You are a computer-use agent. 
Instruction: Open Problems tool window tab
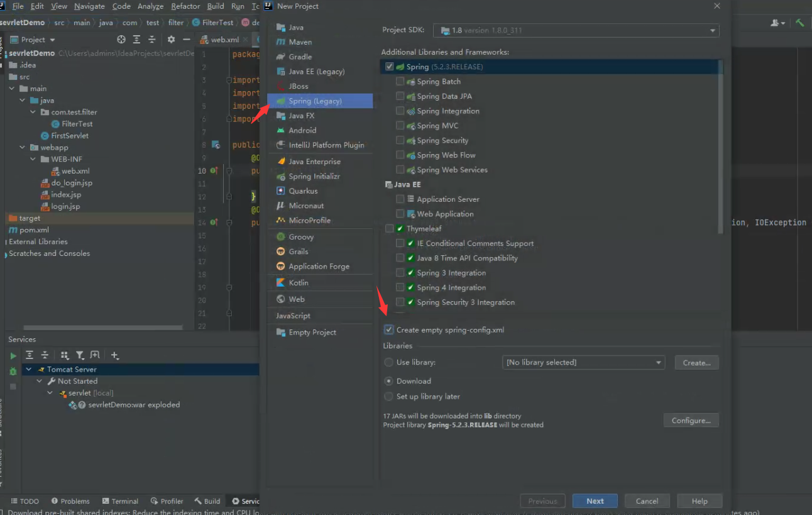(x=70, y=501)
